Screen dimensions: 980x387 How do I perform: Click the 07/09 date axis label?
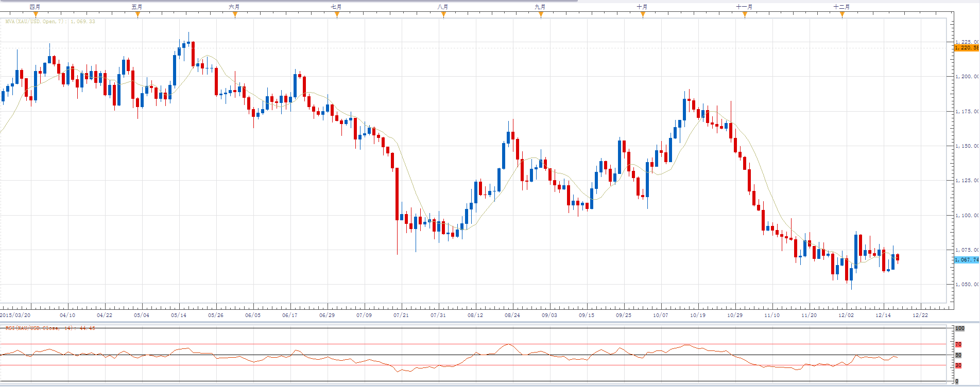point(364,315)
